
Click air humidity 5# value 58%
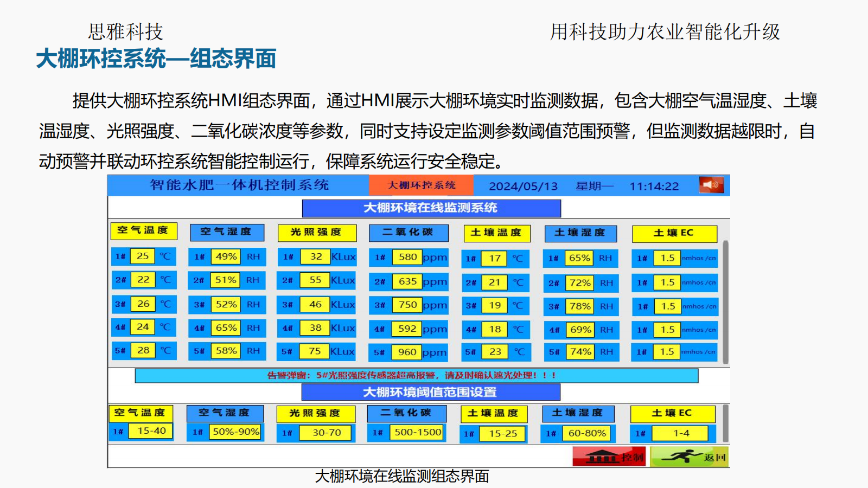(226, 351)
